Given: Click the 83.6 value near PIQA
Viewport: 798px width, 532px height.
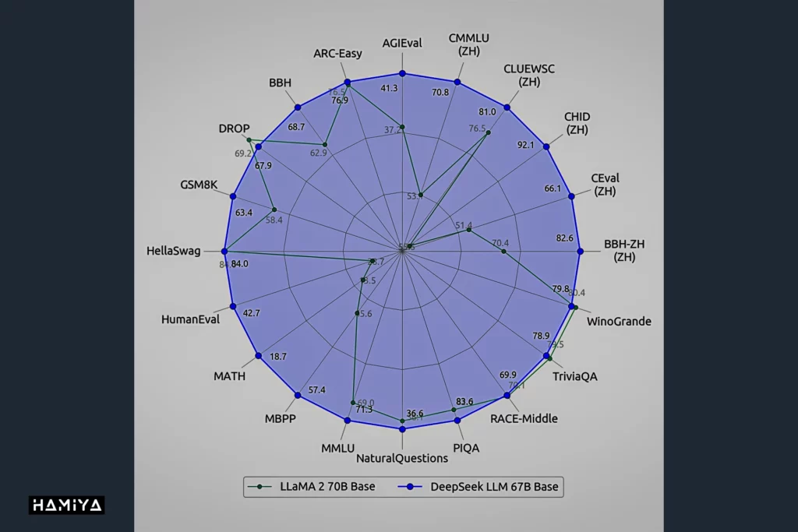Looking at the screenshot, I should (x=464, y=402).
